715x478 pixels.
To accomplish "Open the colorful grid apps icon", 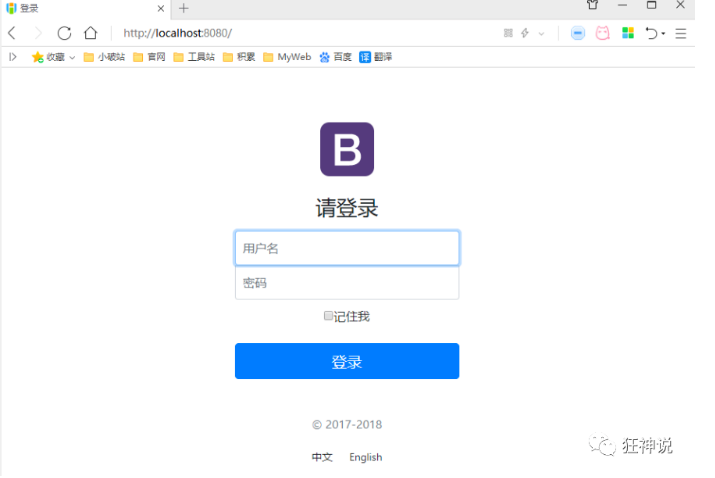I will click(628, 33).
